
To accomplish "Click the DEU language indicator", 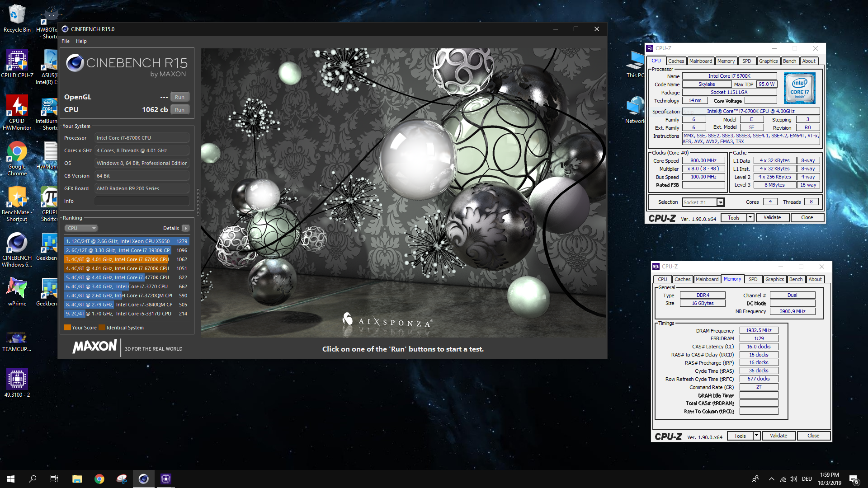I will click(807, 479).
